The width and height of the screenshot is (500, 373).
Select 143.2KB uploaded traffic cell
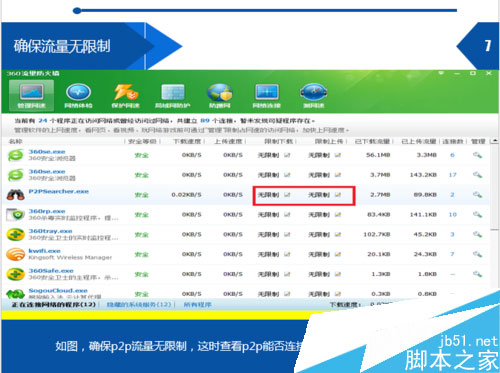click(423, 175)
